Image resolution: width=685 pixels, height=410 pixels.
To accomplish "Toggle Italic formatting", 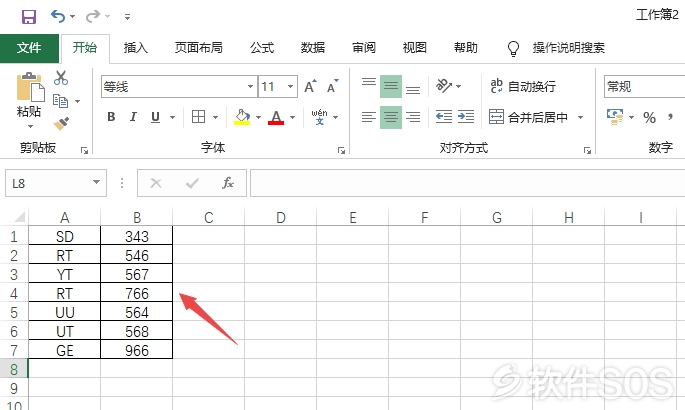I will tap(133, 117).
